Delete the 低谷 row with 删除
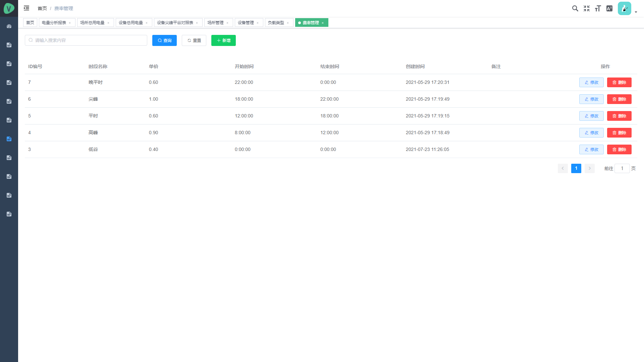The width and height of the screenshot is (644, 362). [619, 149]
